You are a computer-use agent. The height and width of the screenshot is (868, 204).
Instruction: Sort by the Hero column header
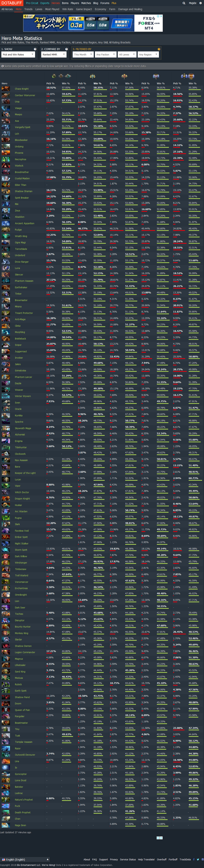pos(4,84)
